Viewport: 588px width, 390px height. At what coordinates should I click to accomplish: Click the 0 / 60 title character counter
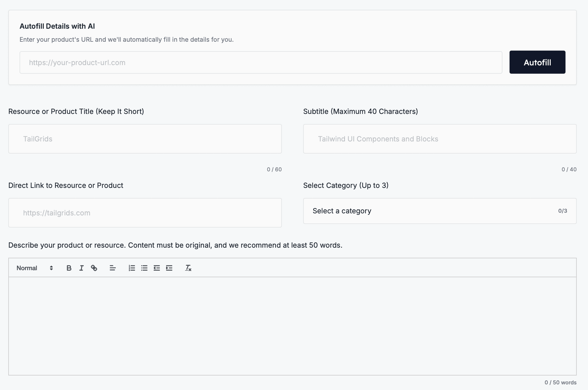[x=274, y=170]
